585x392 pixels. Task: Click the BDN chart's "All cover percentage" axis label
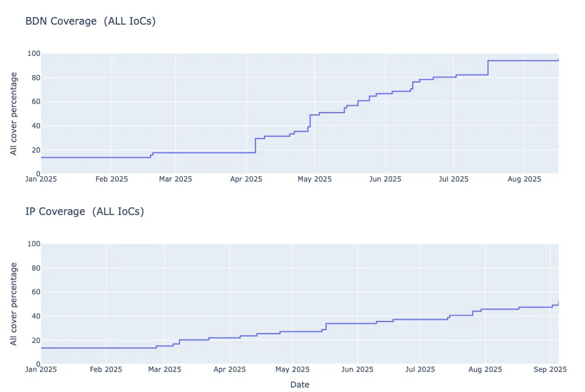pos(13,113)
